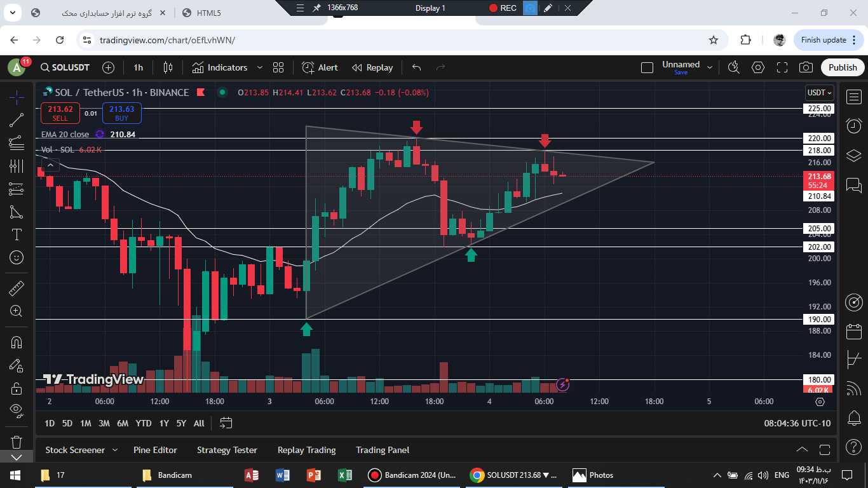Remove objects with trash icon
This screenshot has height=488, width=868.
tap(17, 441)
